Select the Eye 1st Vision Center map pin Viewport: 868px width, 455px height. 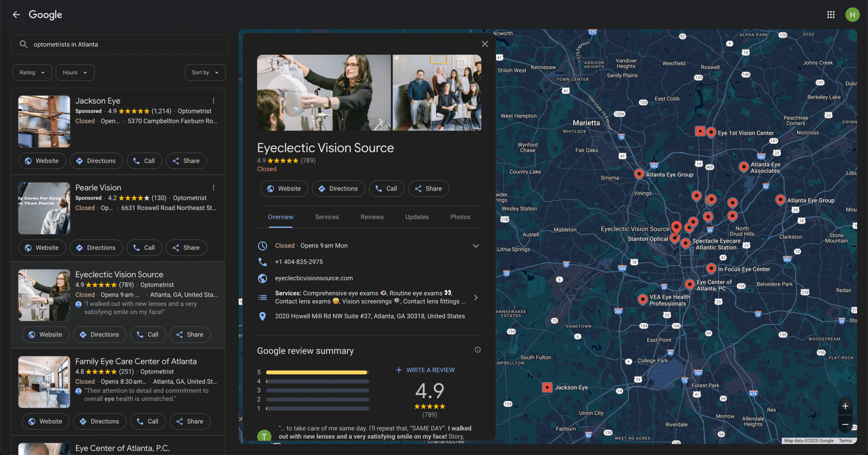[x=711, y=132]
